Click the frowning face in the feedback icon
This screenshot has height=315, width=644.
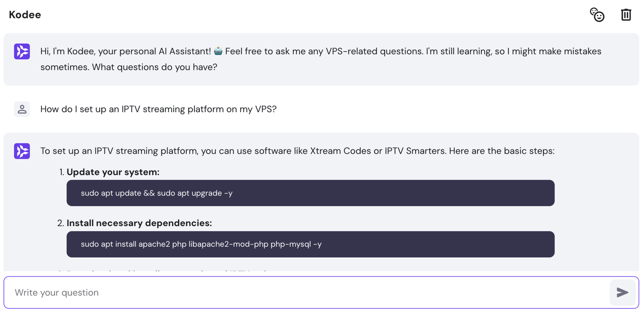coord(594,11)
